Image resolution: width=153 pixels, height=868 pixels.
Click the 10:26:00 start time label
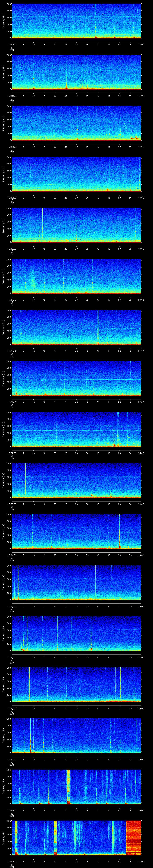pyautogui.click(x=12, y=657)
